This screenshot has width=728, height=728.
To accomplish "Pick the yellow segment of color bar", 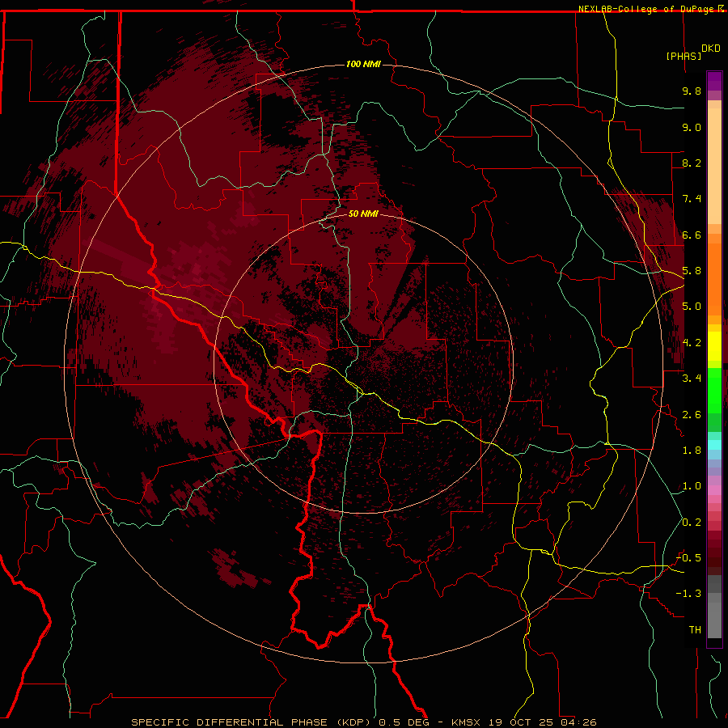I will pos(714,346).
